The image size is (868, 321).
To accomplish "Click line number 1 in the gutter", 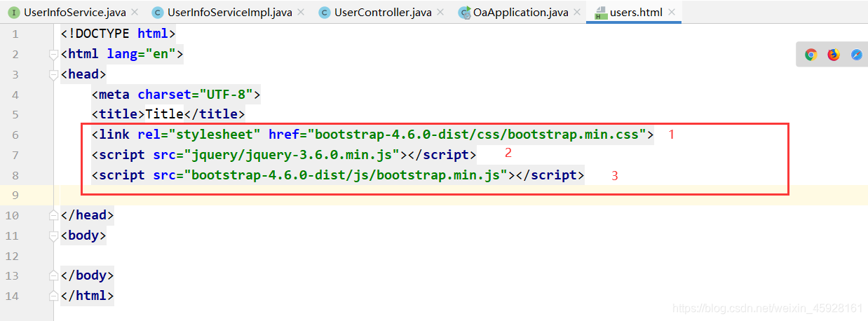I will coord(15,34).
